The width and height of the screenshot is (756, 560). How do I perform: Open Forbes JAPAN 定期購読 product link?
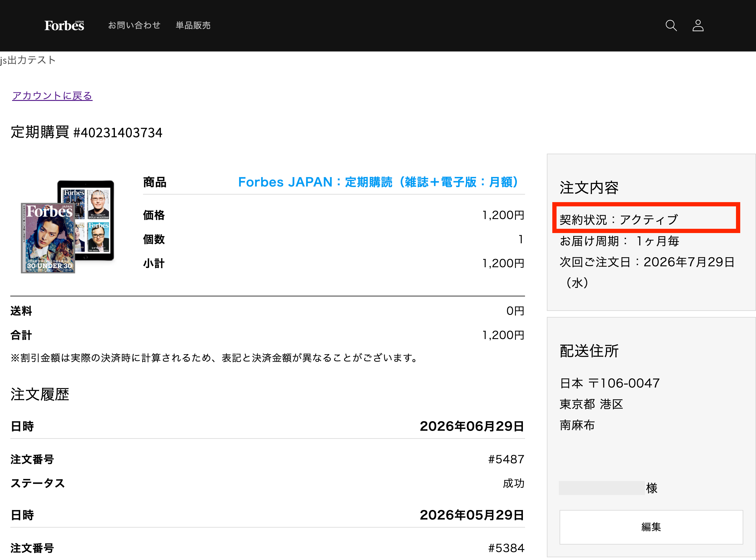pos(378,182)
